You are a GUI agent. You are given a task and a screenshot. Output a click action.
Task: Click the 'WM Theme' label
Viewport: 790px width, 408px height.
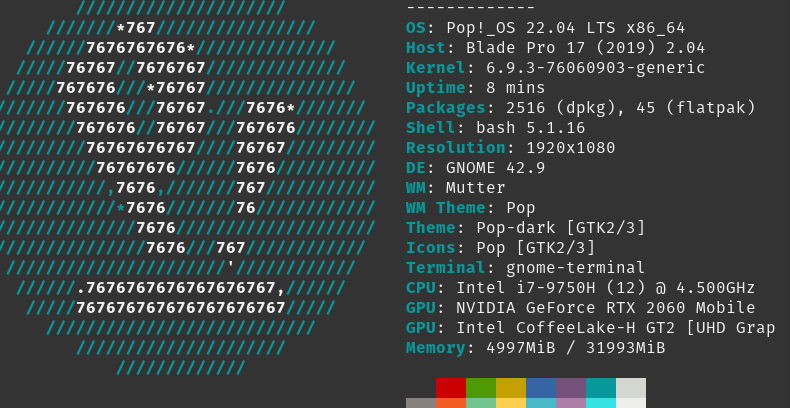pyautogui.click(x=446, y=208)
